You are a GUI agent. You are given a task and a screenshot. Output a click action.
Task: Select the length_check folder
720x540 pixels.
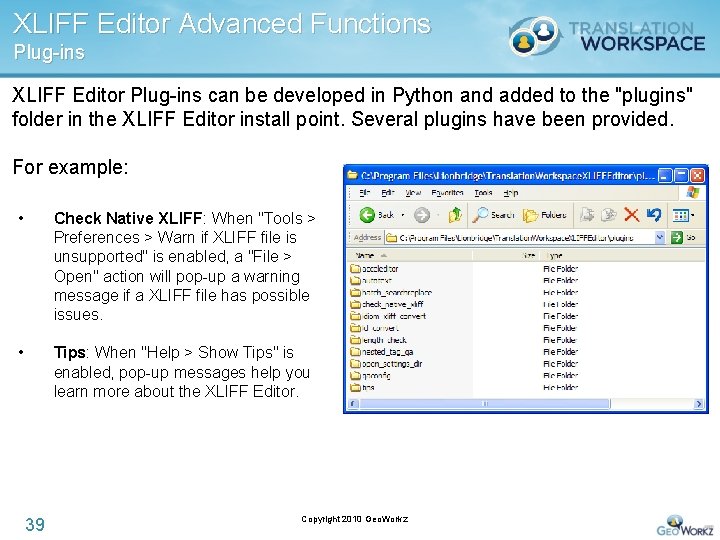(378, 340)
